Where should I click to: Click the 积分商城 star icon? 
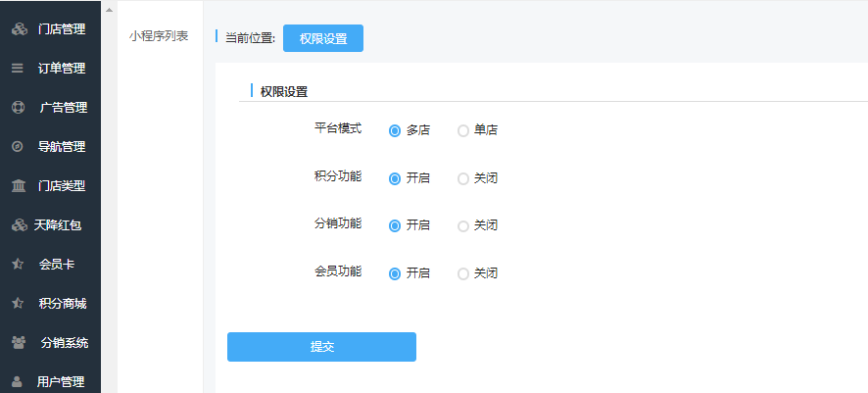coord(18,304)
